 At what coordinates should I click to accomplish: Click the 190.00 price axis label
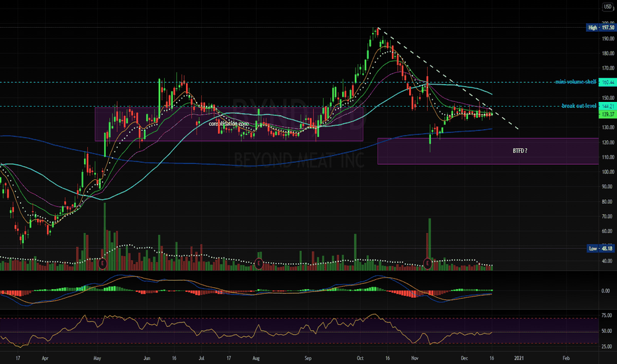608,38
